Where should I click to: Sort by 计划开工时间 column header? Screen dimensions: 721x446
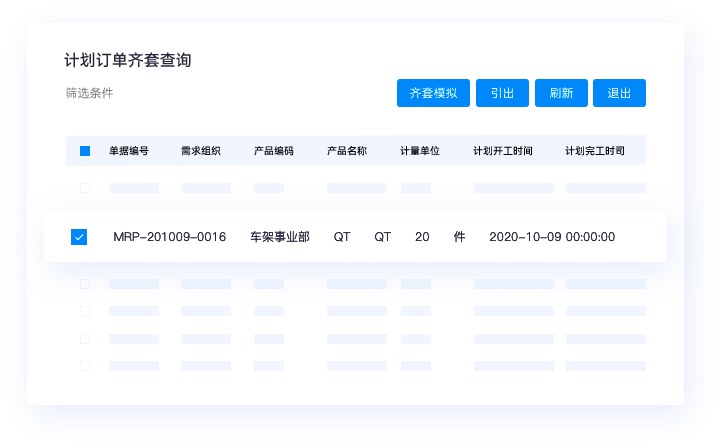click(x=503, y=151)
